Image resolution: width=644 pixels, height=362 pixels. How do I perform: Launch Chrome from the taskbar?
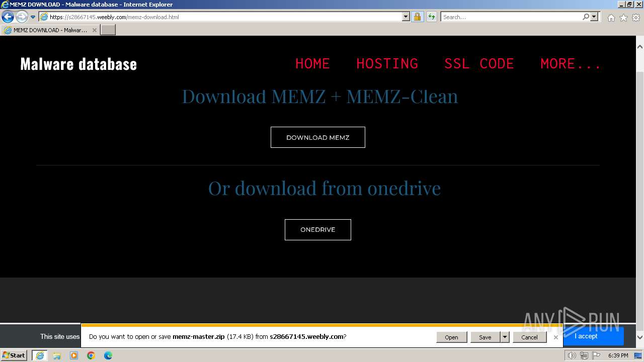(91, 355)
